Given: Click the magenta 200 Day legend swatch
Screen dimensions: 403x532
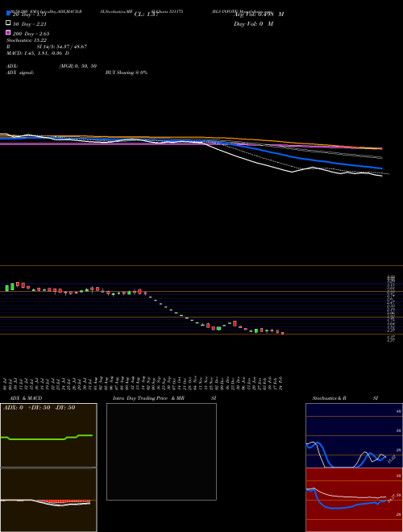Looking at the screenshot, I should pyautogui.click(x=8, y=32).
